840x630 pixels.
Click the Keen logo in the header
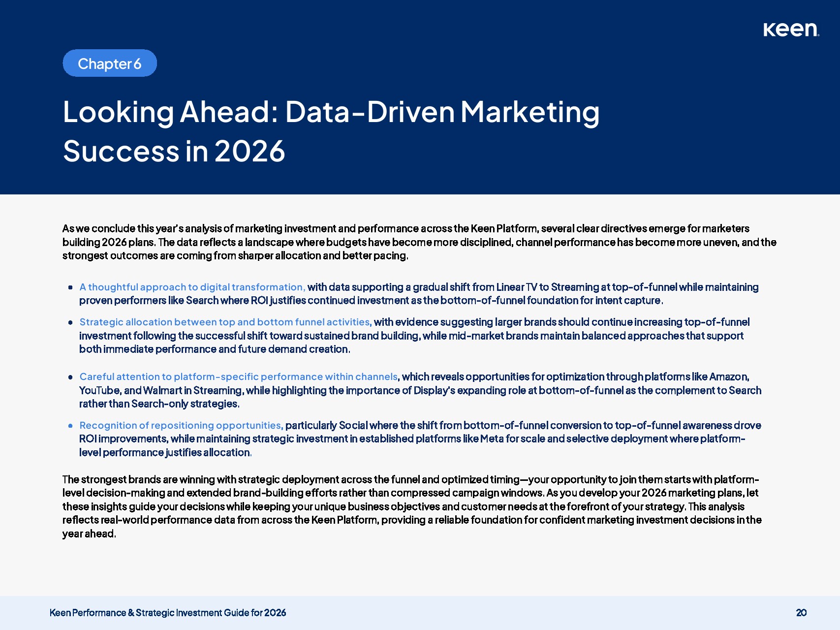[790, 30]
